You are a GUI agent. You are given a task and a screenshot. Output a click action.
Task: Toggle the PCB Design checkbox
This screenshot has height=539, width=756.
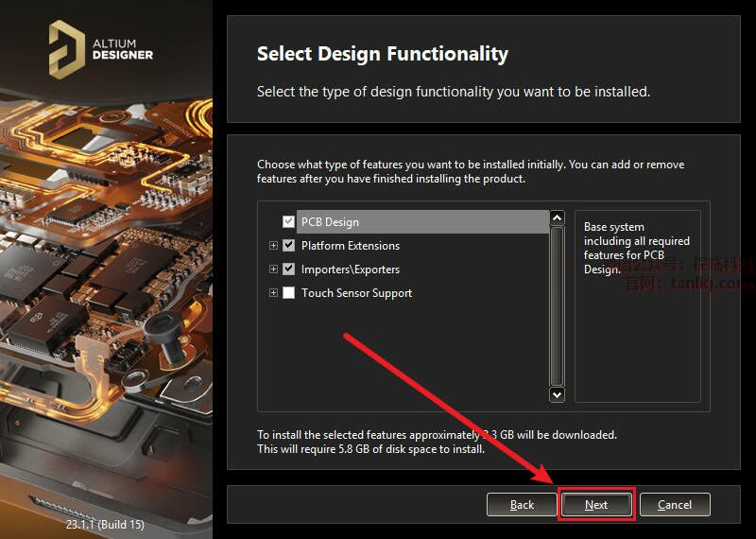[288, 222]
